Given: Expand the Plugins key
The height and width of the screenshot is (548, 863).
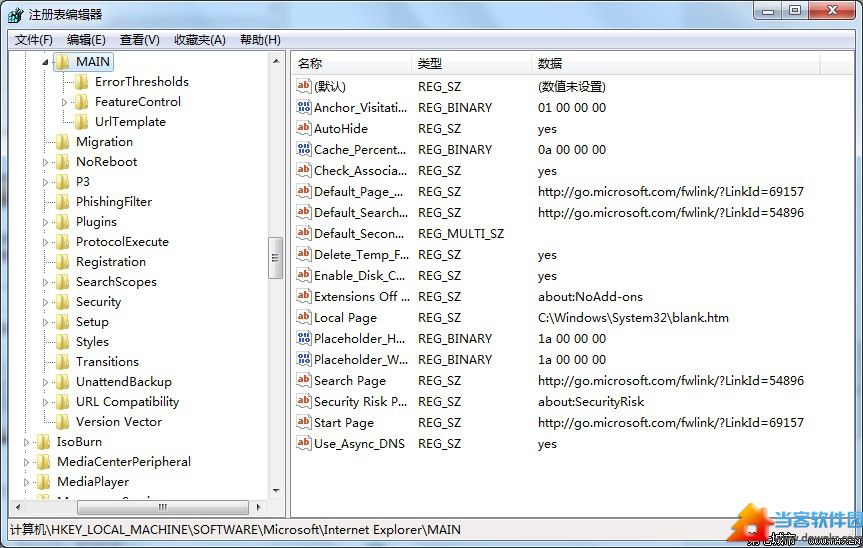Looking at the screenshot, I should pos(46,222).
